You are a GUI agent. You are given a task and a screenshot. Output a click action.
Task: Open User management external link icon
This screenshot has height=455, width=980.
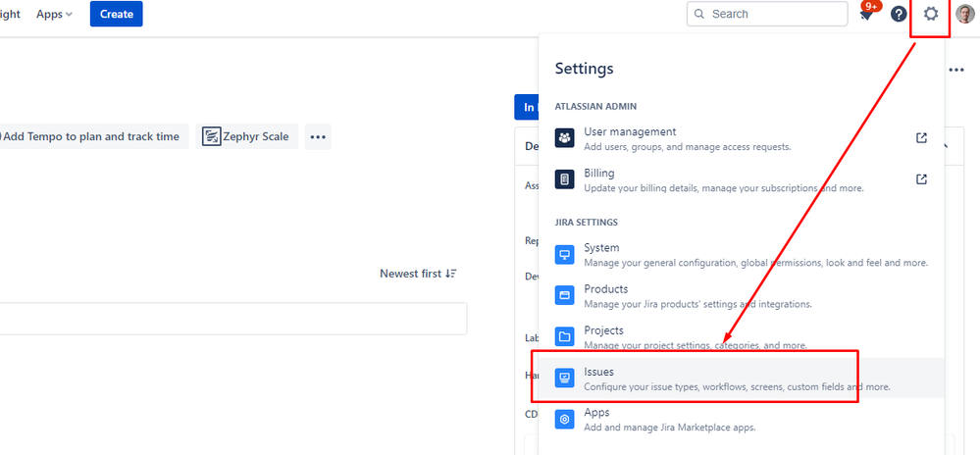921,138
